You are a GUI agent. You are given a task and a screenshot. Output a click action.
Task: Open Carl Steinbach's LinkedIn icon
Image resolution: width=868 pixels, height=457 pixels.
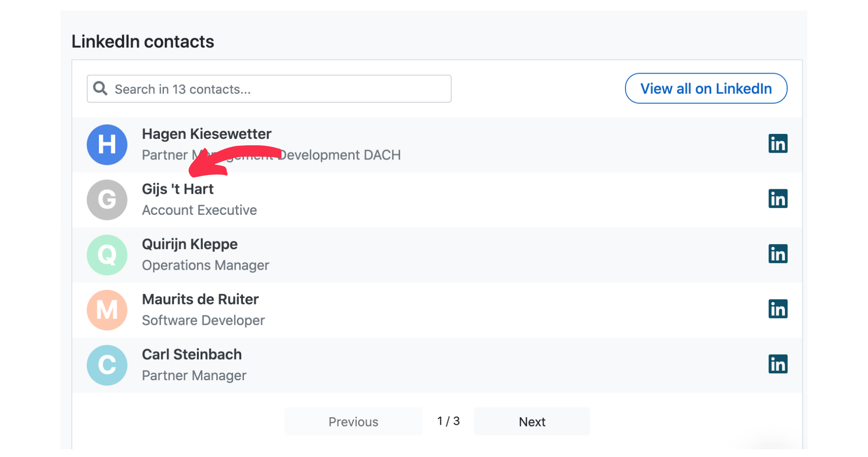pyautogui.click(x=778, y=364)
